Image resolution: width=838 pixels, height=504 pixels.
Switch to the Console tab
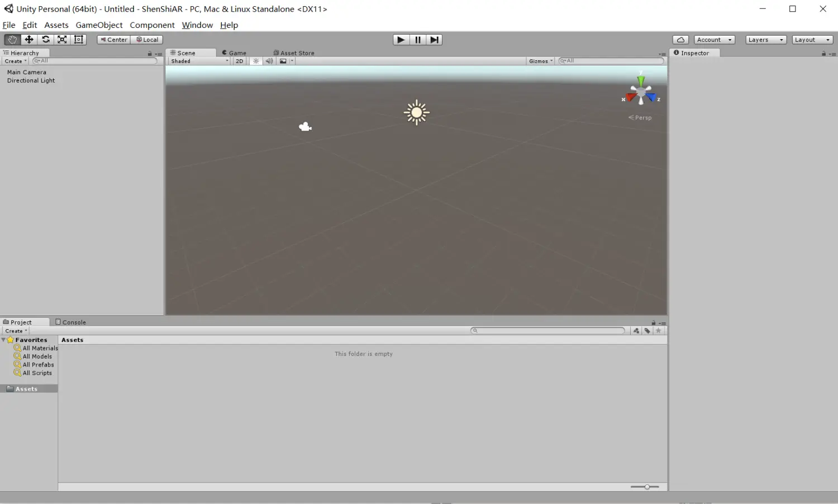[71, 322]
